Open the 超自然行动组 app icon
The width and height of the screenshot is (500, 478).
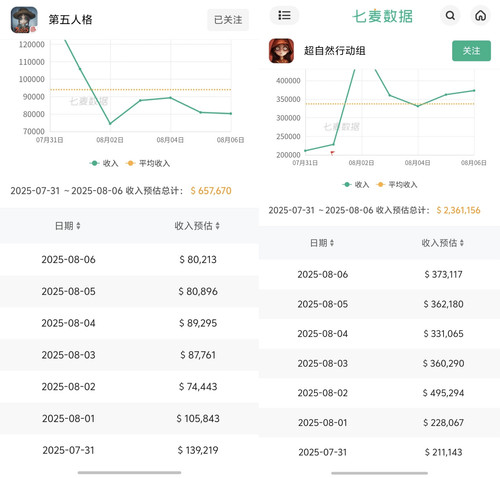281,51
